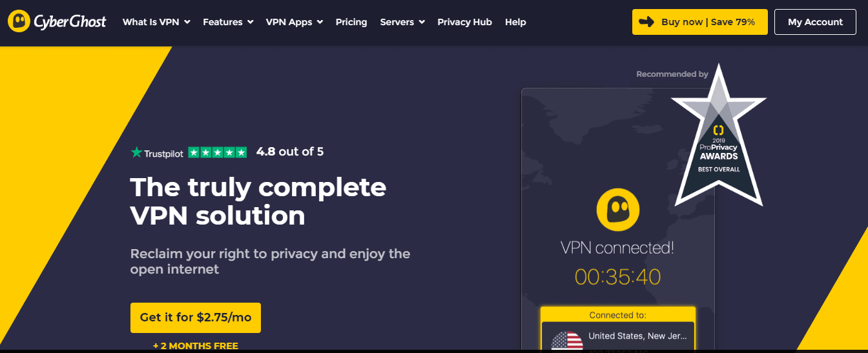Open the Servers dropdown menu
This screenshot has width=868, height=353.
pos(402,22)
